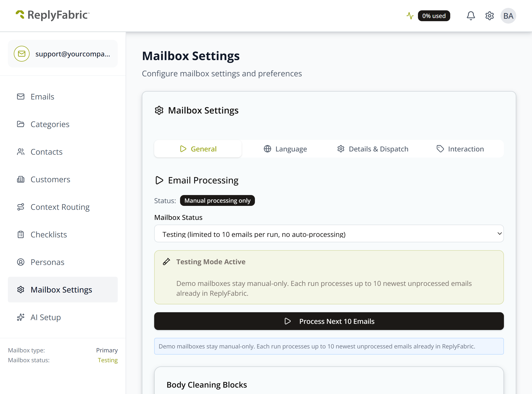
Task: Click the Testing Mode Active pencil icon
Action: click(166, 262)
